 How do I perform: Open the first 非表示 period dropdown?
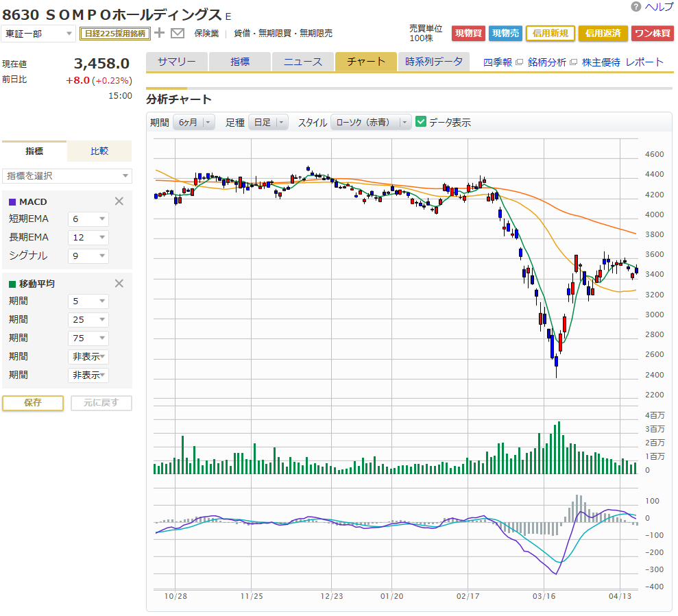88,356
